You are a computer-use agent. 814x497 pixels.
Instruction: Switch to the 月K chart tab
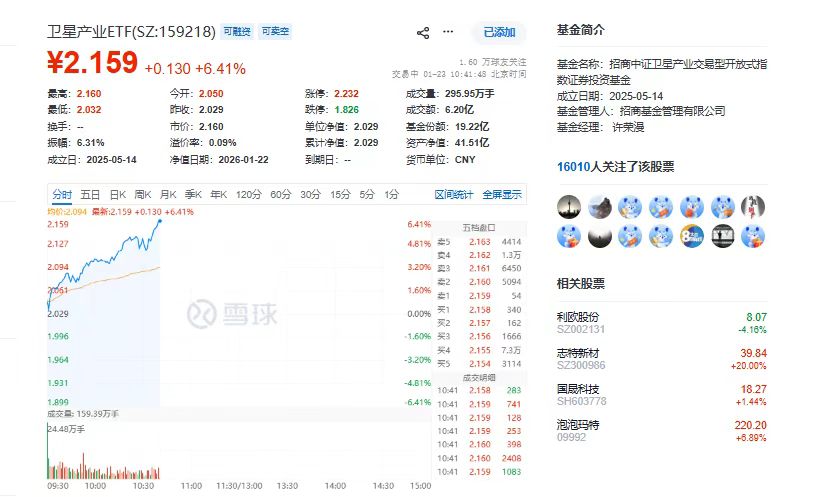168,195
